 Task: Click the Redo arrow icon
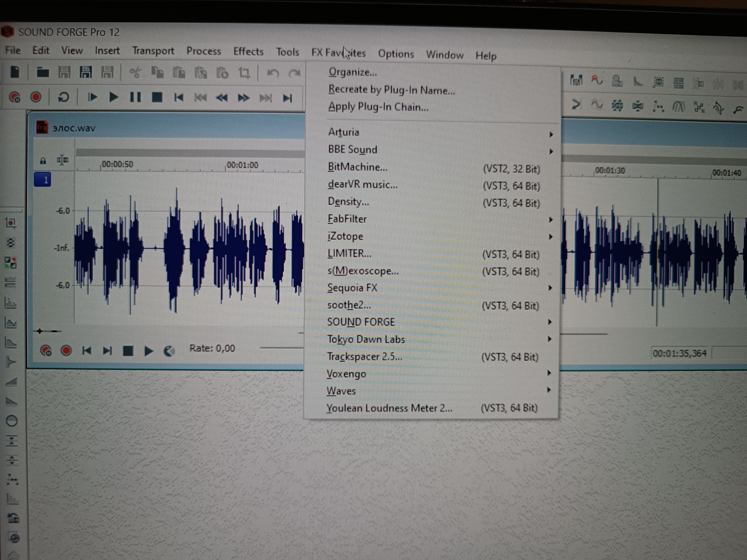click(x=295, y=73)
